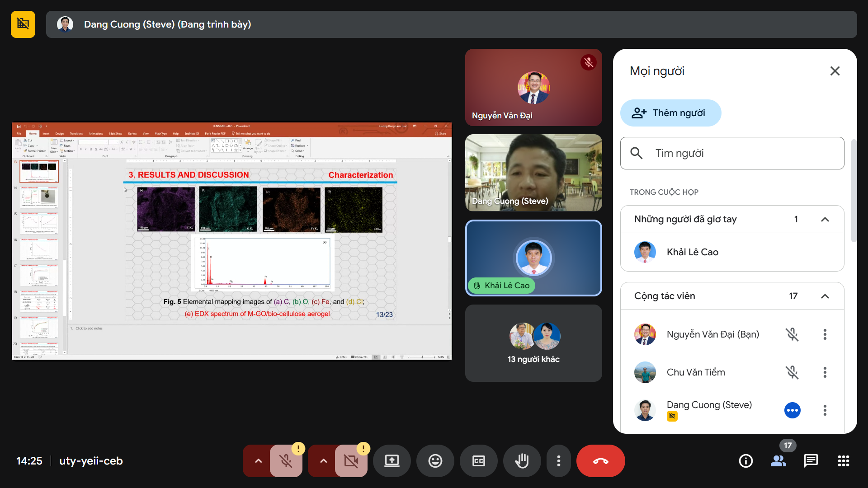The image size is (868, 488).
Task: Open the activities grid icon
Action: [843, 461]
